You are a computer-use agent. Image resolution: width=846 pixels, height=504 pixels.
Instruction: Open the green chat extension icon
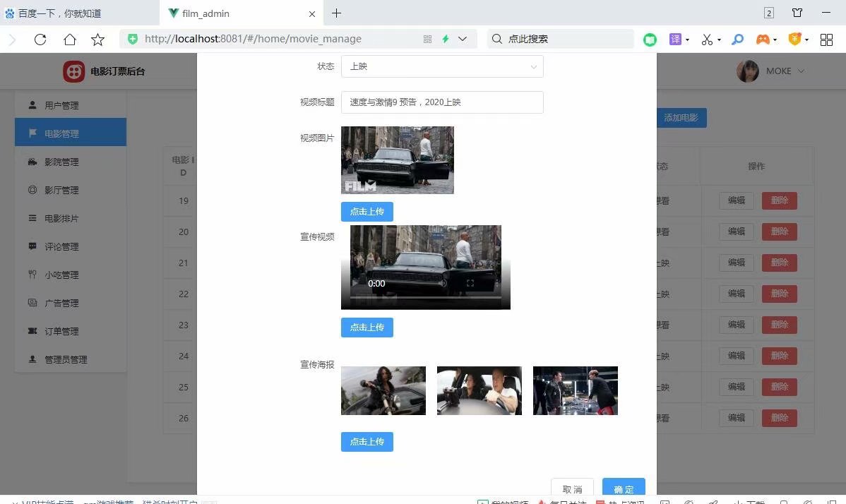coord(650,40)
